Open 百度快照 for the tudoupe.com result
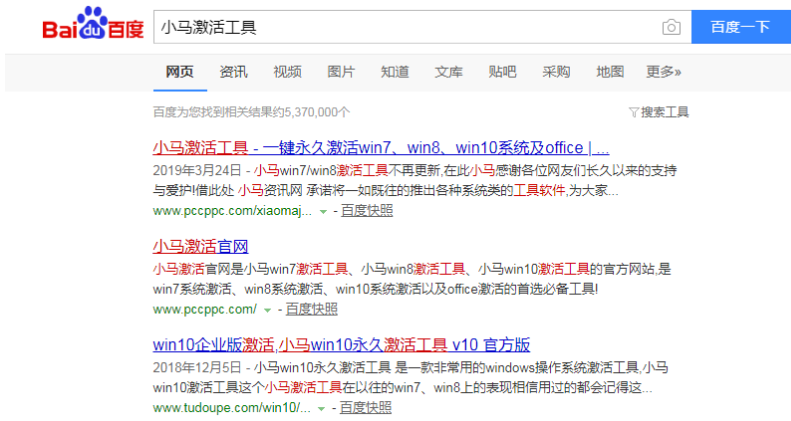 366,408
